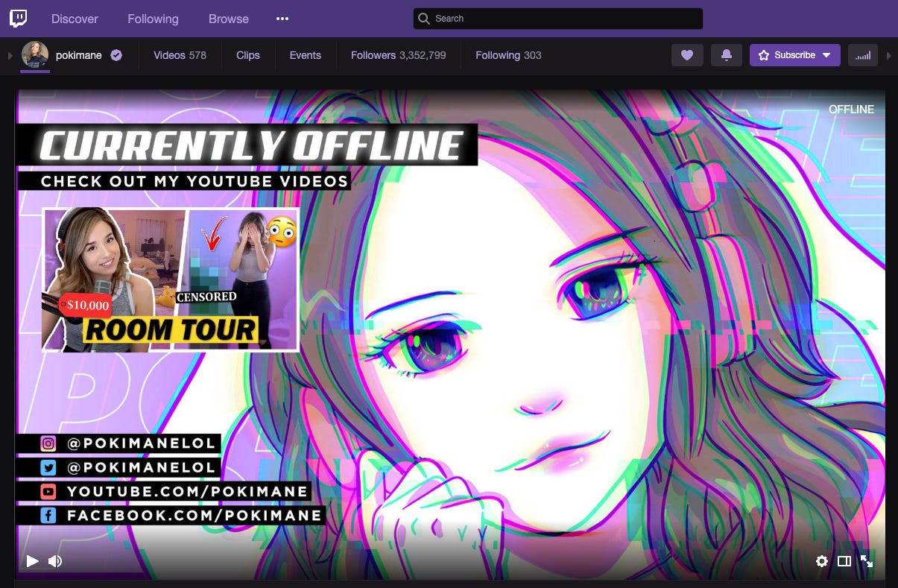View the Following 303 tab
Image resolution: width=898 pixels, height=588 pixels.
point(508,55)
